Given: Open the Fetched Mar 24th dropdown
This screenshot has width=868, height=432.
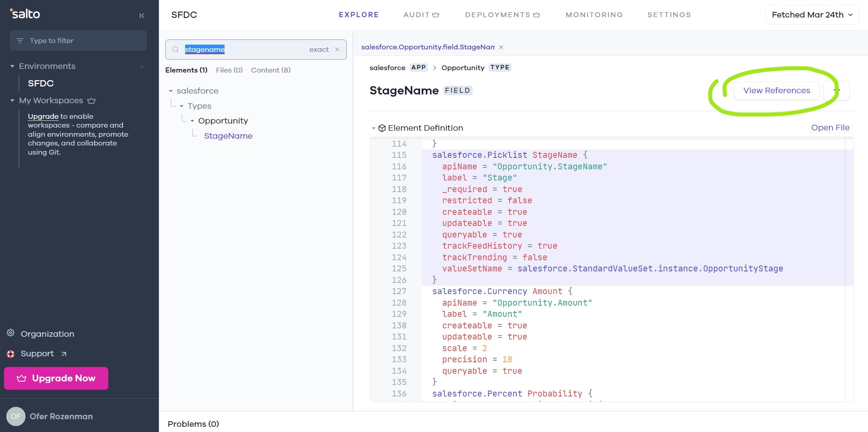Looking at the screenshot, I should click(811, 15).
